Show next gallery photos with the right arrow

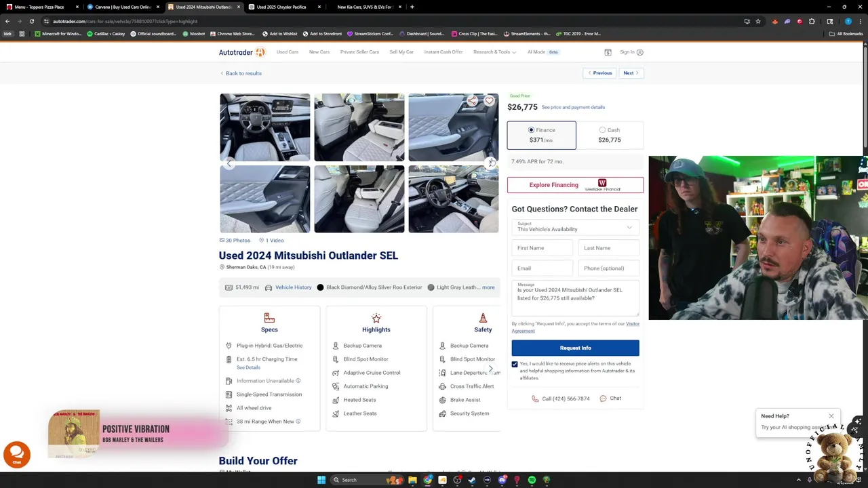point(490,163)
